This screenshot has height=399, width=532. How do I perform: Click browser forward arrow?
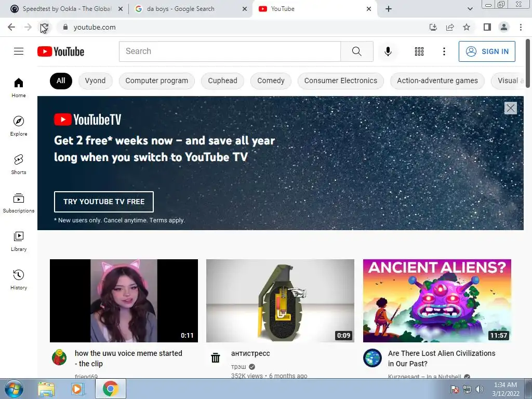28,27
